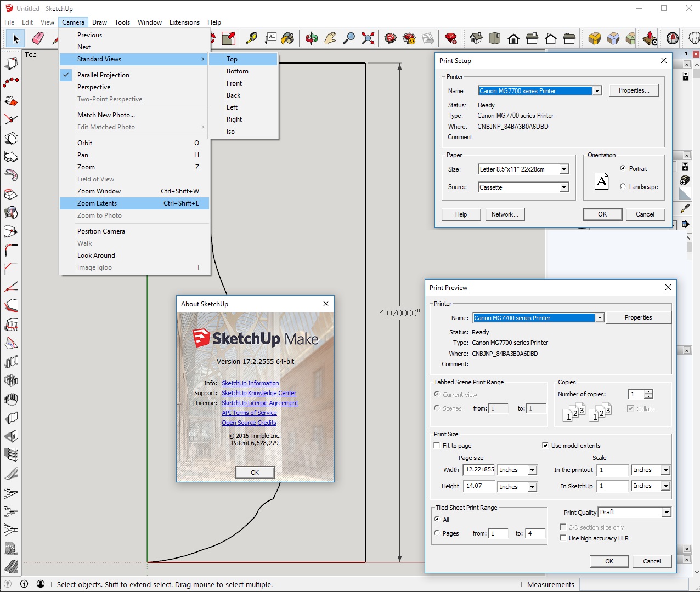This screenshot has height=592, width=700.
Task: Select the curved pipe extrude tool
Action: 11,175
